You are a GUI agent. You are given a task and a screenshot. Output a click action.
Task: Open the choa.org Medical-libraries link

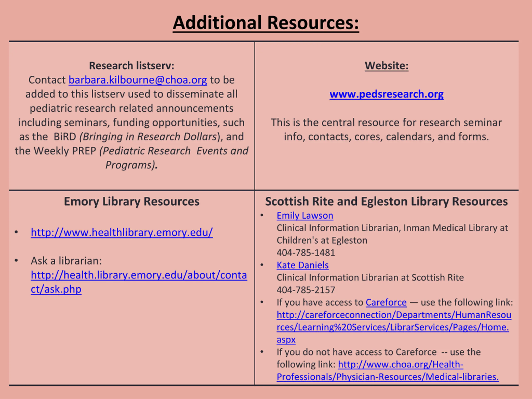[388, 371]
